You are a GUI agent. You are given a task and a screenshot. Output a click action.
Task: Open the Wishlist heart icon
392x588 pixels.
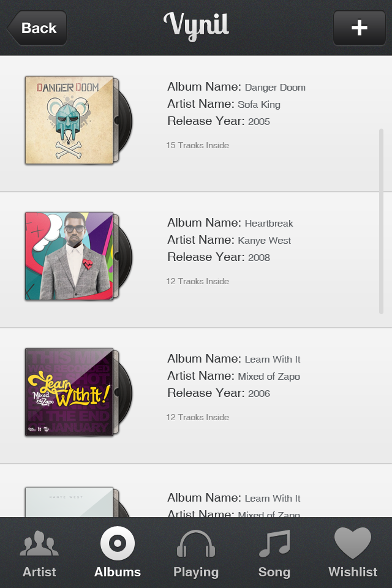click(x=353, y=543)
